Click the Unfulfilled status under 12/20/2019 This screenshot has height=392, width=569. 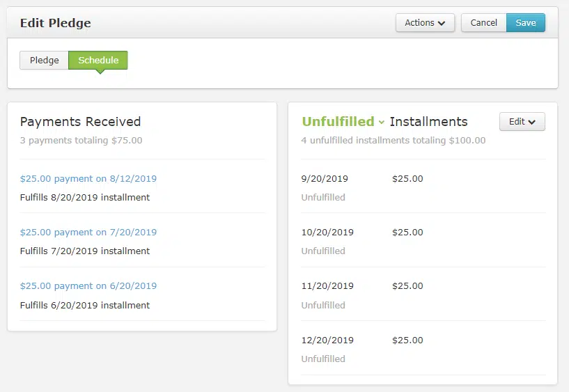pyautogui.click(x=323, y=359)
